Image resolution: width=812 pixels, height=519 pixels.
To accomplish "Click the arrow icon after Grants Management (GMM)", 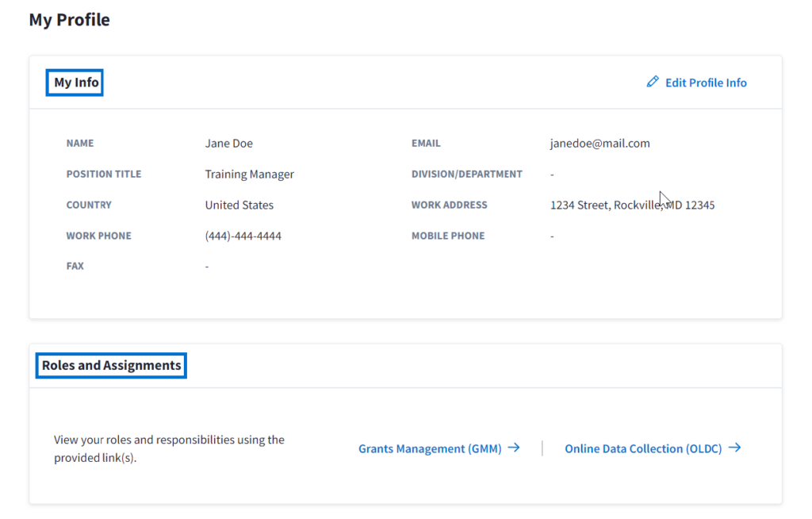I will pyautogui.click(x=515, y=448).
